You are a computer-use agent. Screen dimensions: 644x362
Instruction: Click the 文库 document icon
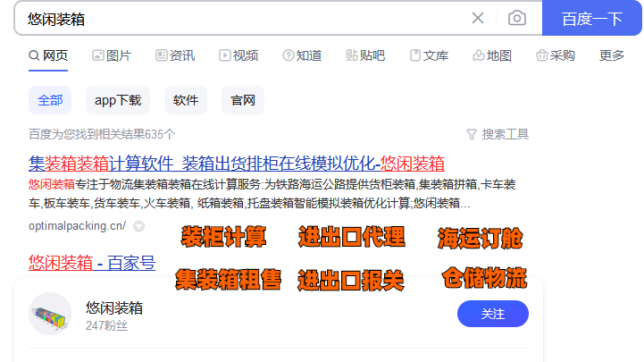click(x=415, y=55)
